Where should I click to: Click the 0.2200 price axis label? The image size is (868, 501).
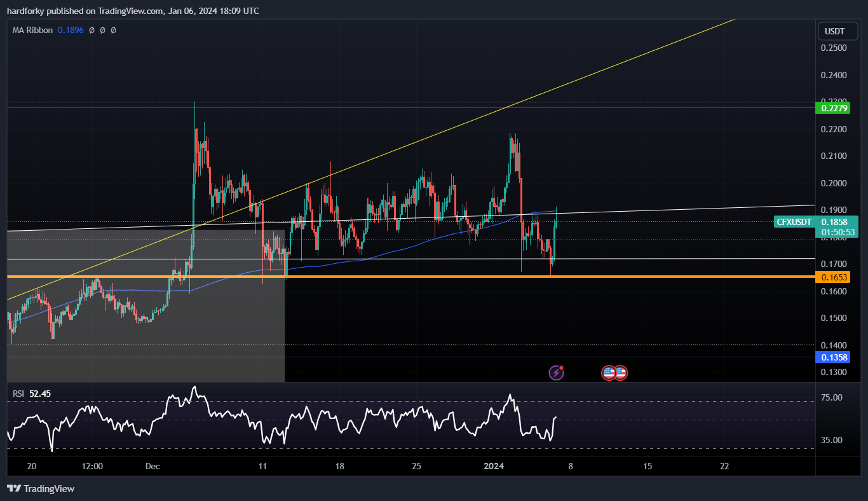pyautogui.click(x=834, y=129)
